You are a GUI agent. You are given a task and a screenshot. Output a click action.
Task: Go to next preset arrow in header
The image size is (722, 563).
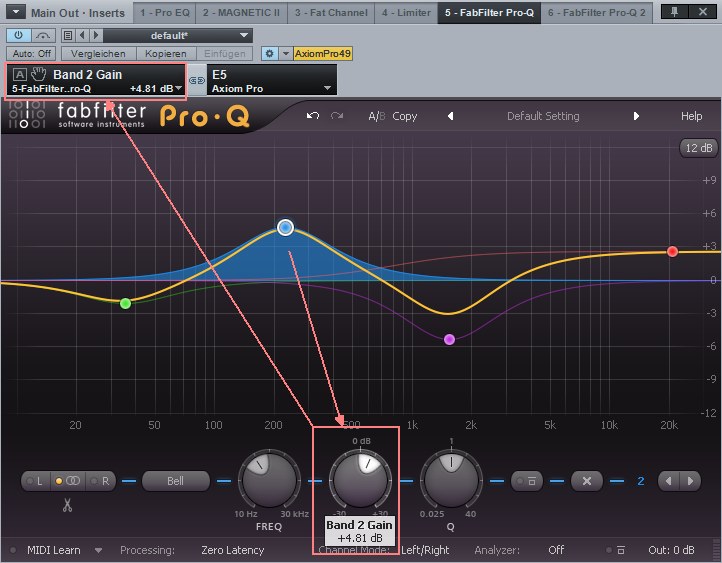[96, 35]
